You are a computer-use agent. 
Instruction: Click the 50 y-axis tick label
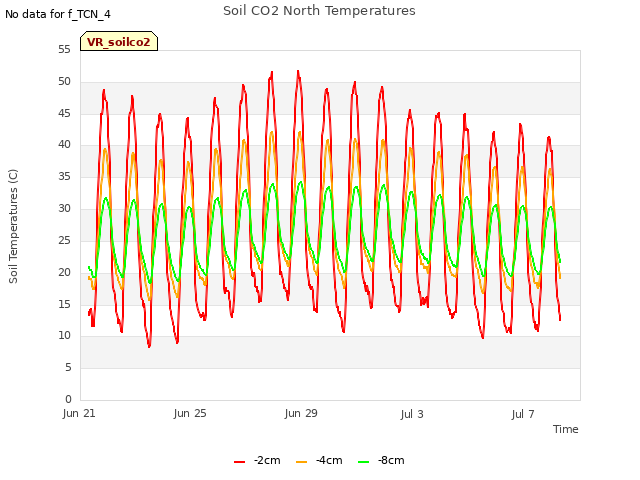pos(64,82)
